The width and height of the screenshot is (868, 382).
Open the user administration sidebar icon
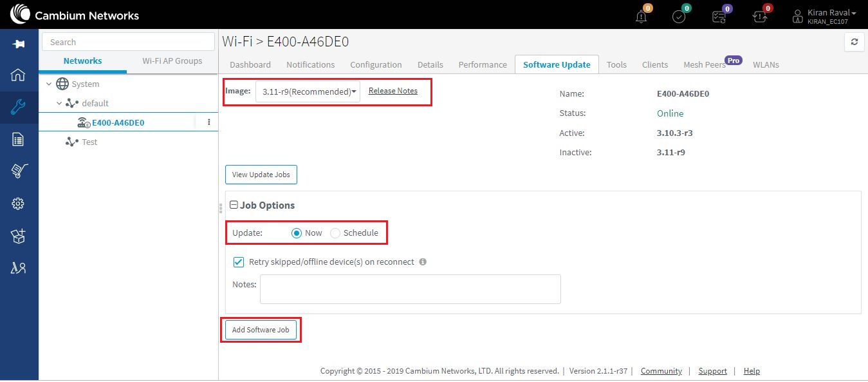click(x=18, y=268)
